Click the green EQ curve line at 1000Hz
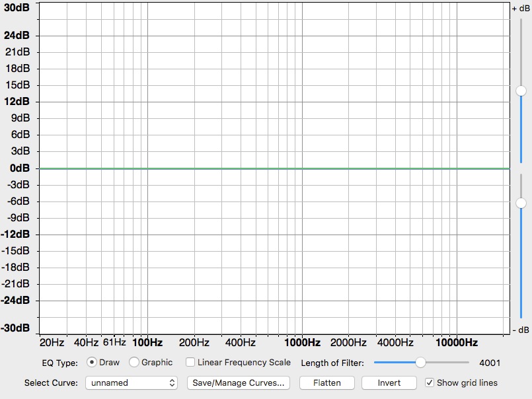 point(302,168)
